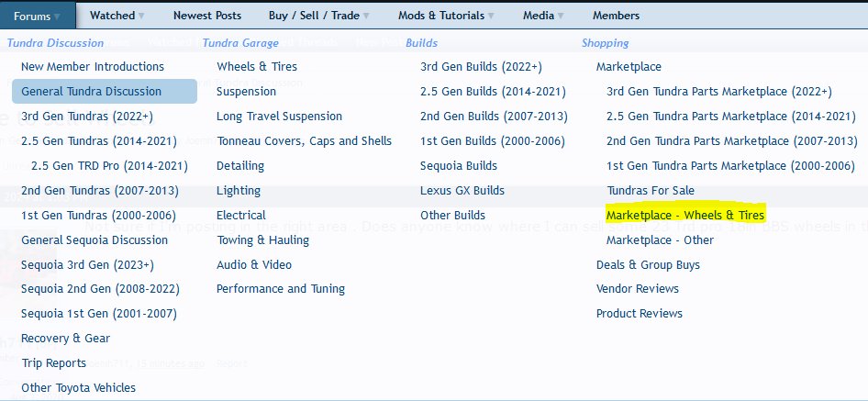Open Long Travel Suspension forum
The image size is (868, 401).
click(279, 116)
